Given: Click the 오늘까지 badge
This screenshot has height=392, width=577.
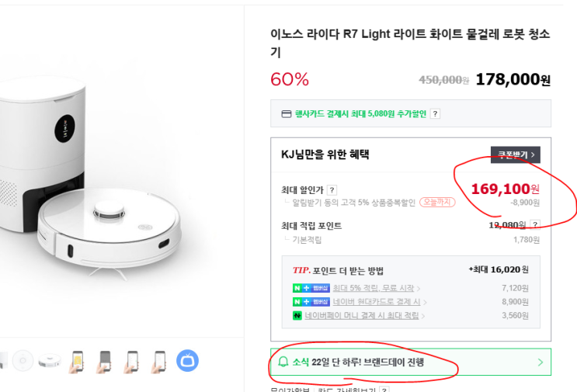Looking at the screenshot, I should (437, 202).
